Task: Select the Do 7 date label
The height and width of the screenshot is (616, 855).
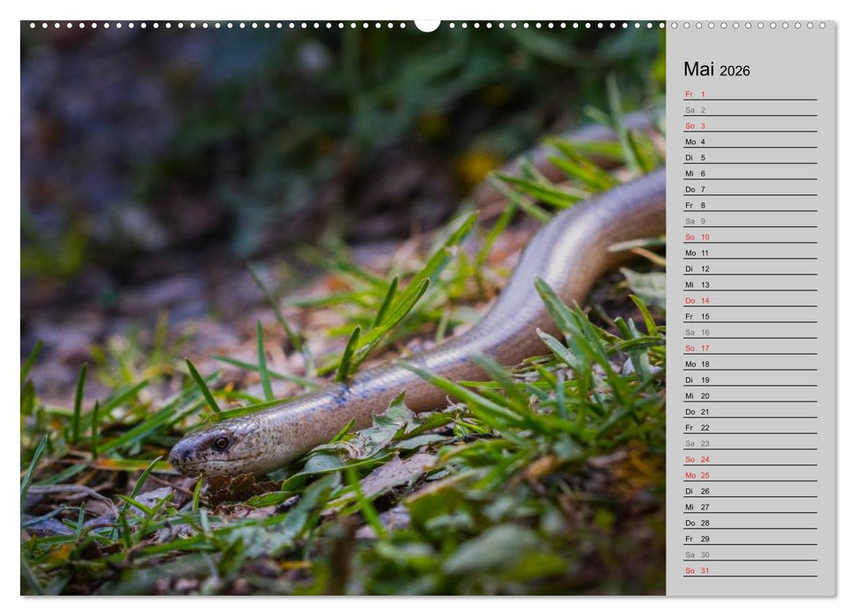Action: 695,189
